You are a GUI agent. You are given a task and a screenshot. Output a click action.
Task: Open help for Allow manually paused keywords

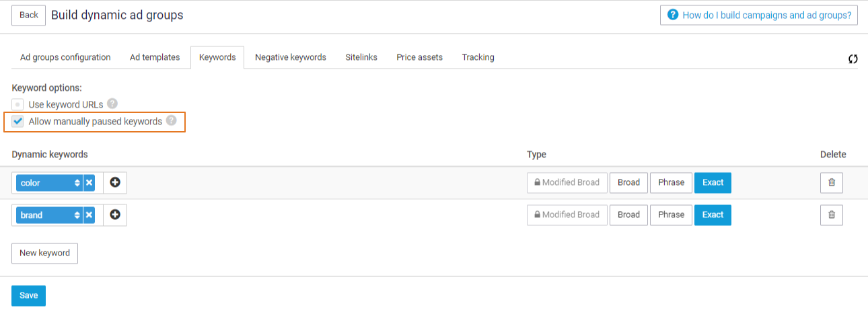(x=172, y=121)
